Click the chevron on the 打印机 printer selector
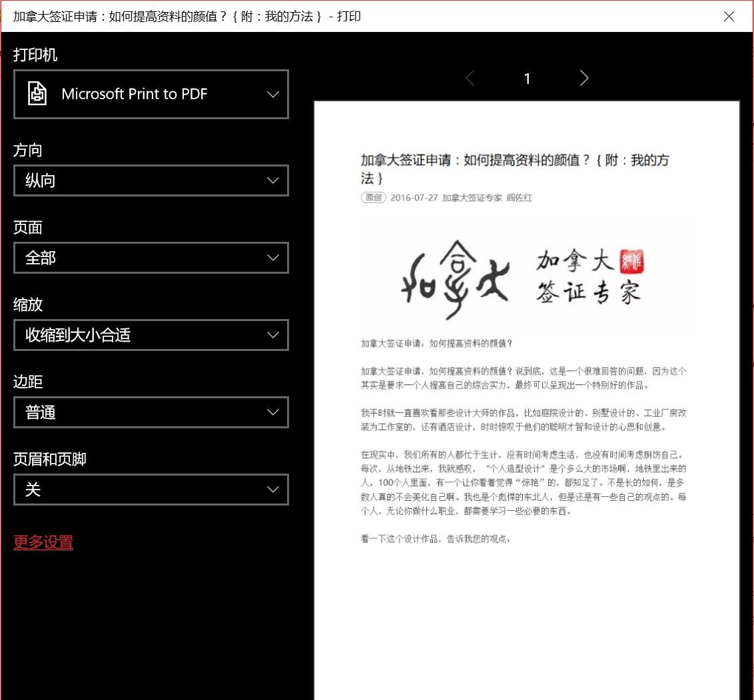The image size is (754, 700). click(272, 94)
